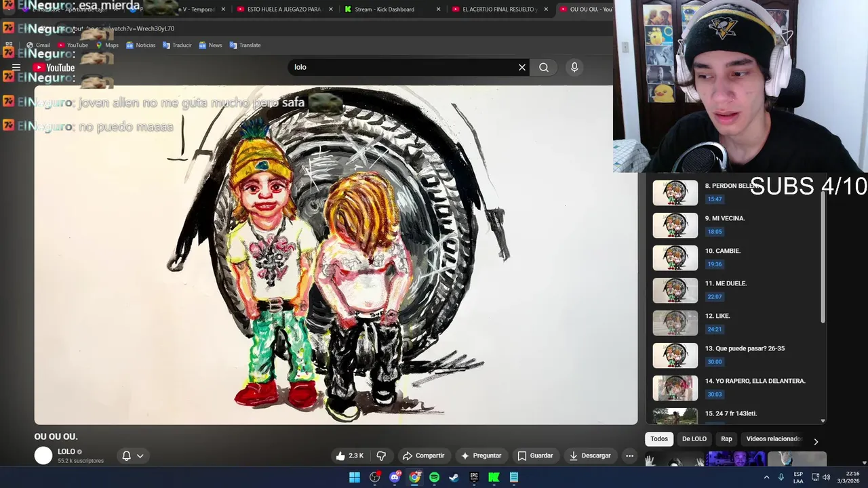Viewport: 868px width, 488px height.
Task: Close the EL ACERTIJO FINAL tab
Action: pyautogui.click(x=546, y=9)
